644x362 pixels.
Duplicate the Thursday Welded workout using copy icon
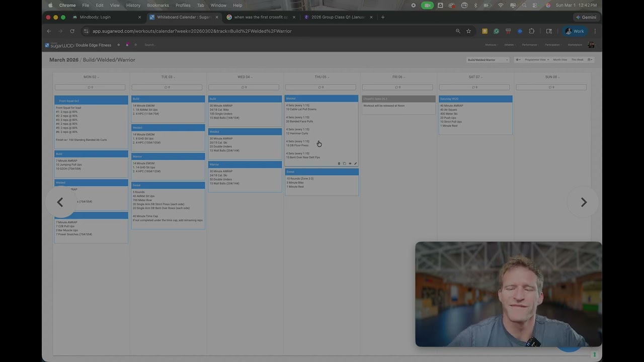coord(344,163)
